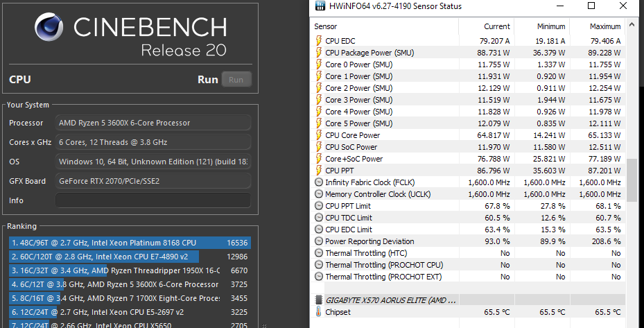Click the Run button in Cinebench

coord(236,79)
